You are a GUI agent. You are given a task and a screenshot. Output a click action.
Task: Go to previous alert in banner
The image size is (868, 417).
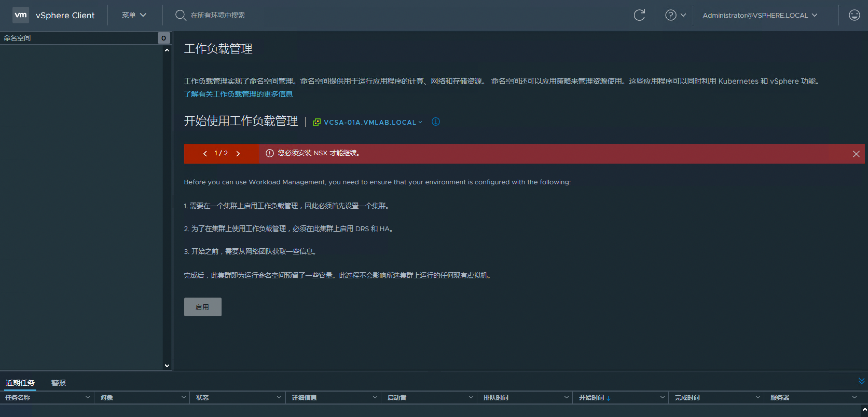[x=205, y=153]
